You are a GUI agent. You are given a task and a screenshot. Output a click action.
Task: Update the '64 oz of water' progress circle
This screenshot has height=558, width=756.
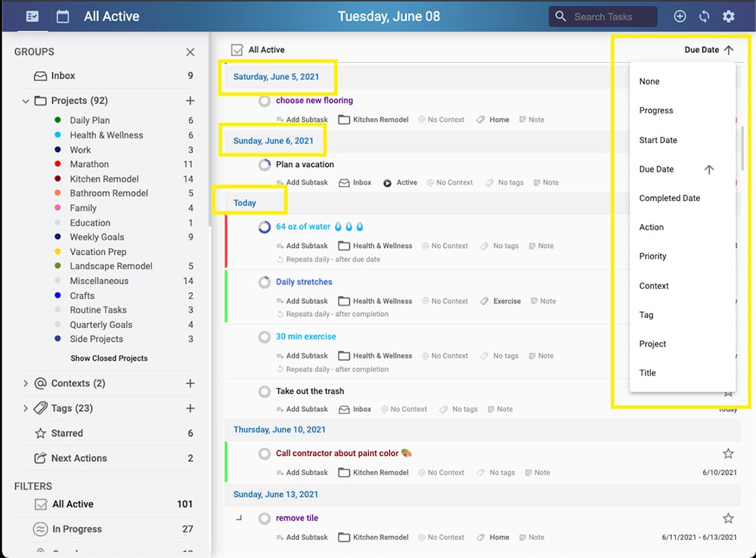click(x=265, y=227)
